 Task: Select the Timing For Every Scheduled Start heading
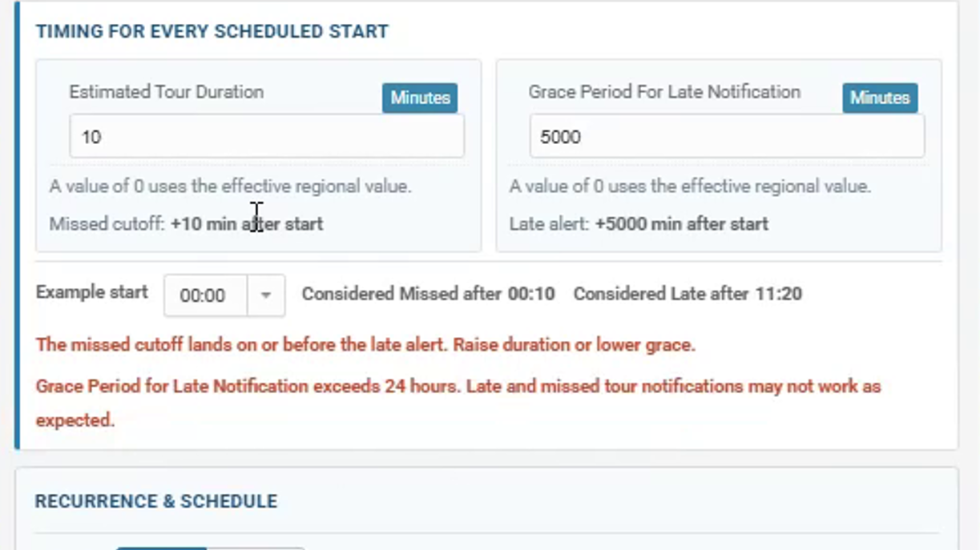212,31
